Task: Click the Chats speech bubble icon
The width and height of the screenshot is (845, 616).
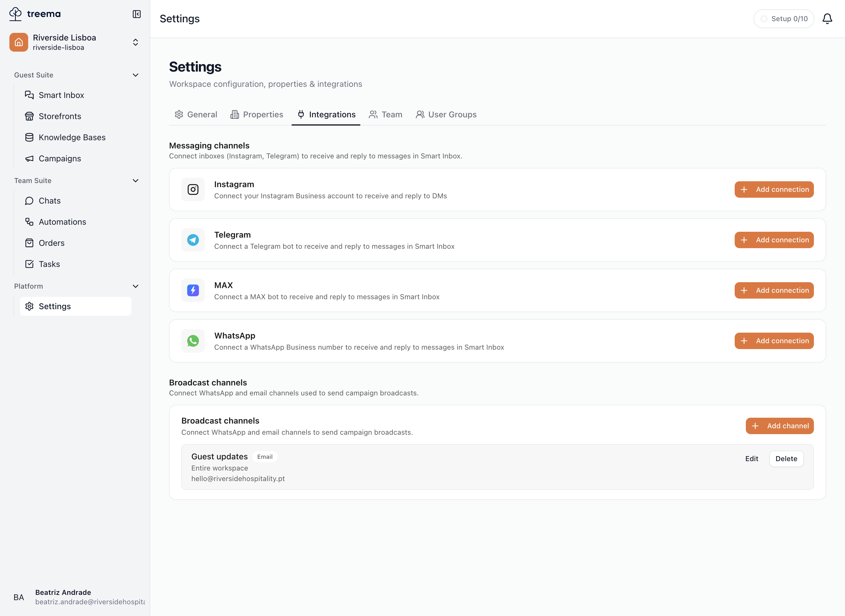Action: click(x=29, y=201)
